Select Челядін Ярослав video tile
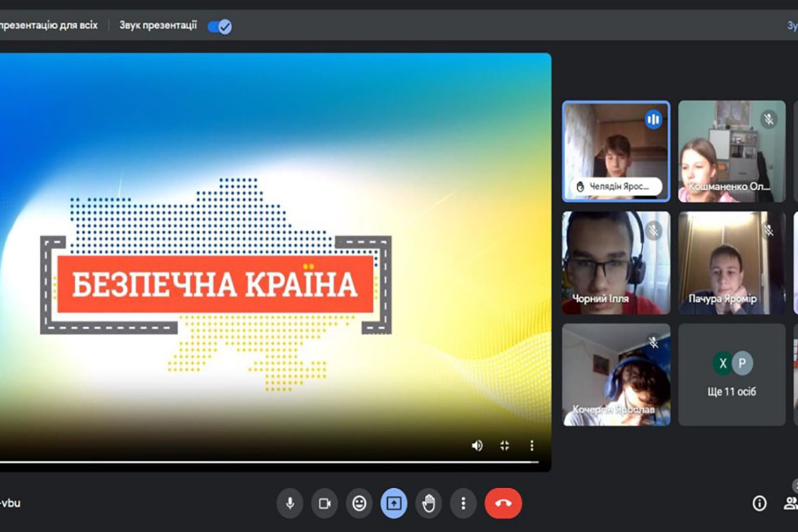Image resolution: width=798 pixels, height=532 pixels. point(616,152)
